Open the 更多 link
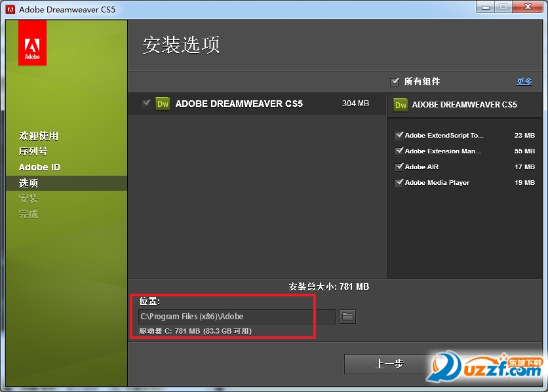Viewport: 548px width, 392px height. [x=524, y=82]
